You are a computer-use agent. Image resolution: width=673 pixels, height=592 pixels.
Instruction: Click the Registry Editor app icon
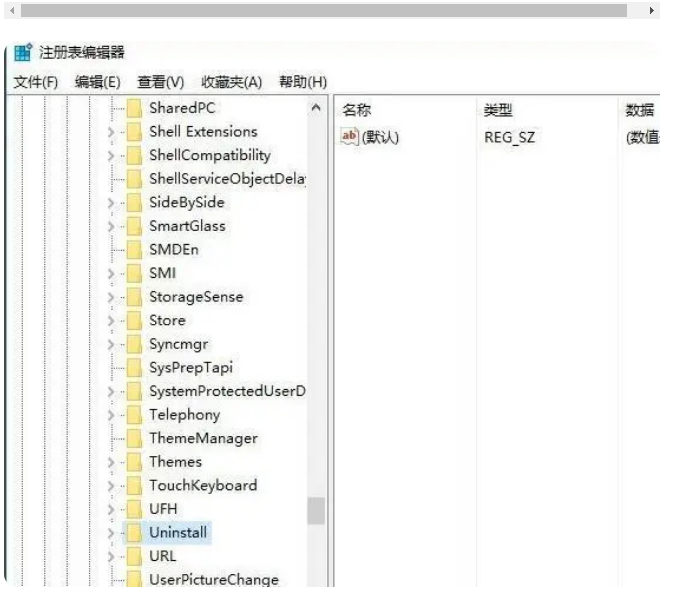click(22, 53)
